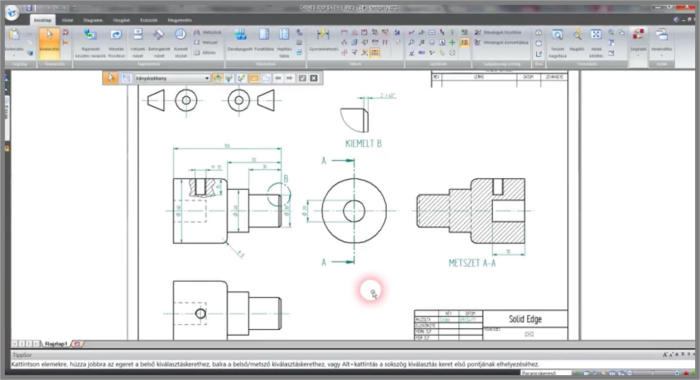Click the Update Views icon

116,43
